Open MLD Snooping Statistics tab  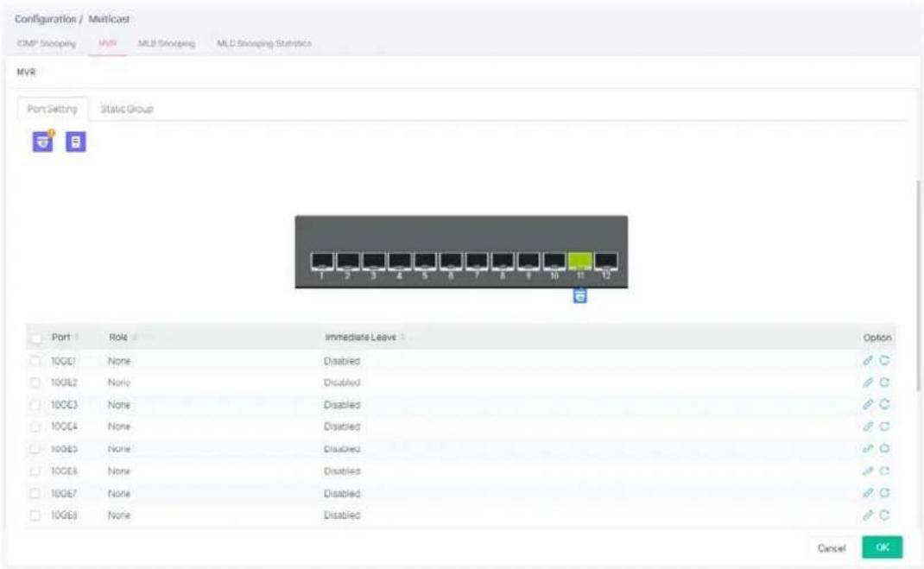(x=264, y=43)
